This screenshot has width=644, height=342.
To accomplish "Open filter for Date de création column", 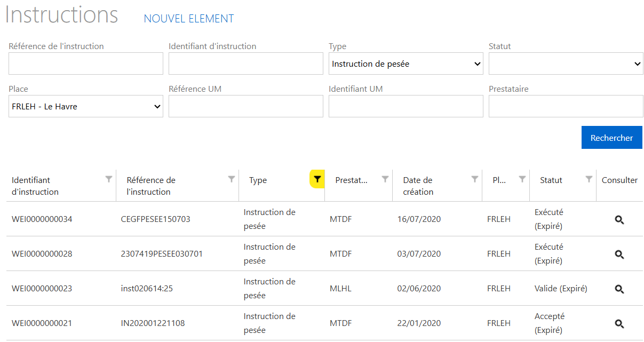I will click(475, 179).
